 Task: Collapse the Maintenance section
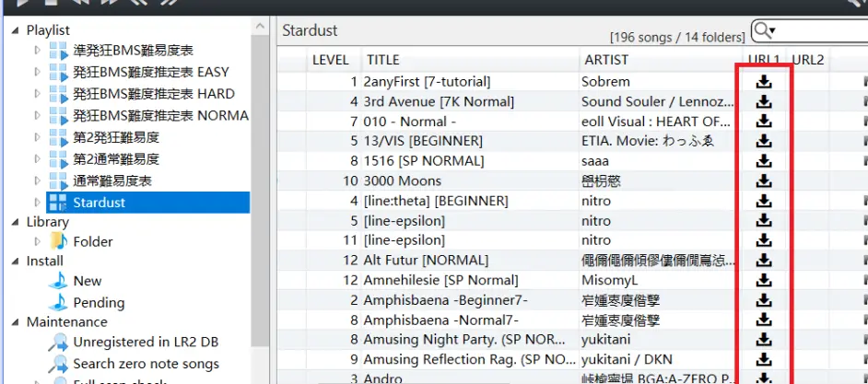[x=15, y=321]
